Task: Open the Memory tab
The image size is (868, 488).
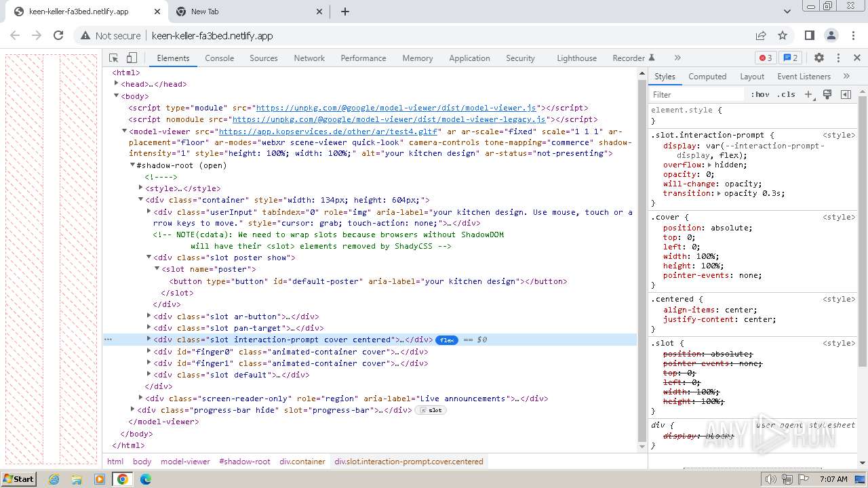Action: 418,58
